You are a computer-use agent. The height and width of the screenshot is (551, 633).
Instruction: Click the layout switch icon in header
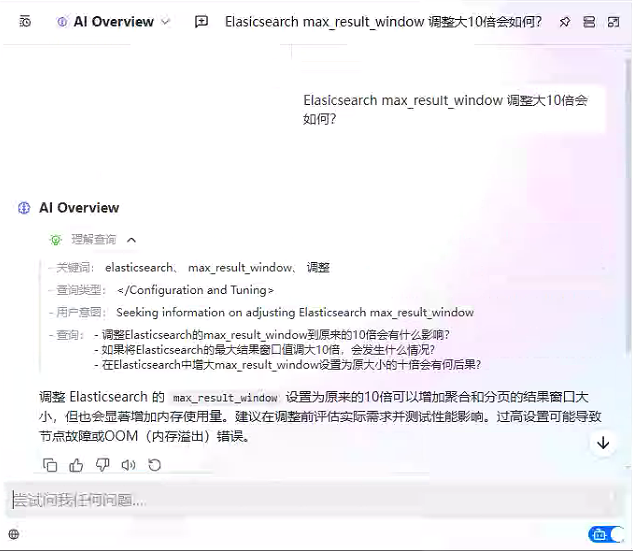[x=589, y=21]
